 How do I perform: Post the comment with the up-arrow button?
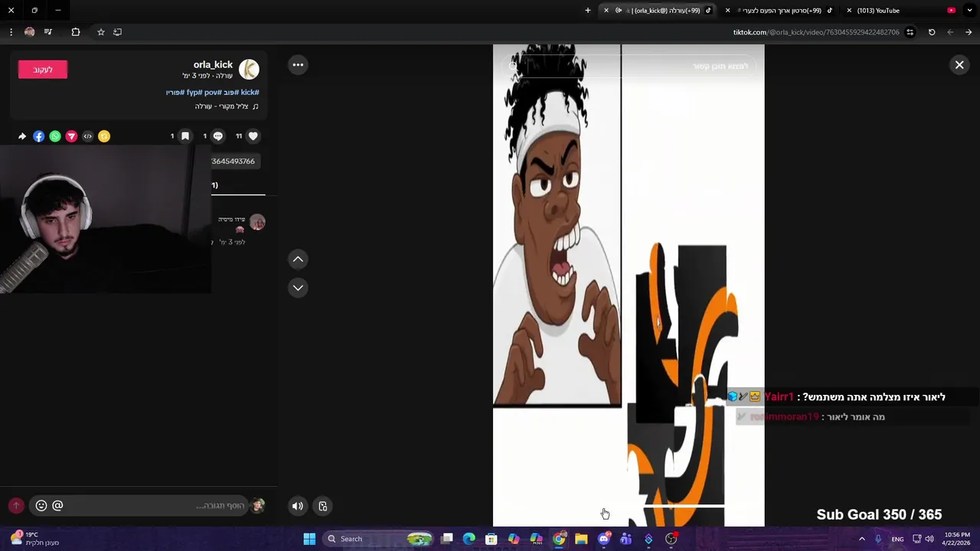16,506
